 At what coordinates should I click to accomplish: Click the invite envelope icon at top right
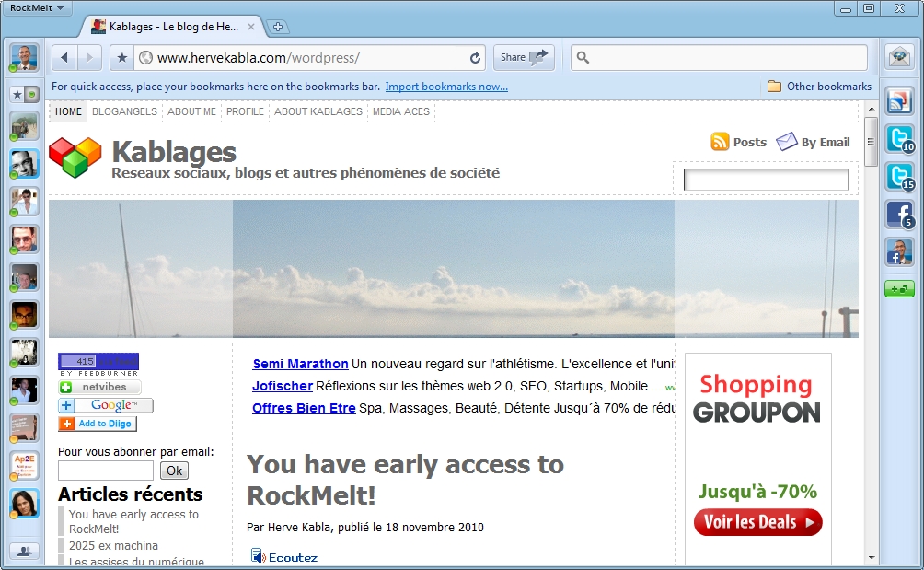pos(899,57)
